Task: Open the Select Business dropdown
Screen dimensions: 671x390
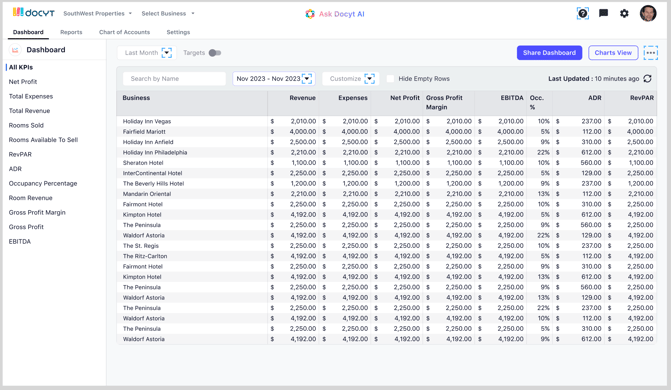Action: point(168,14)
